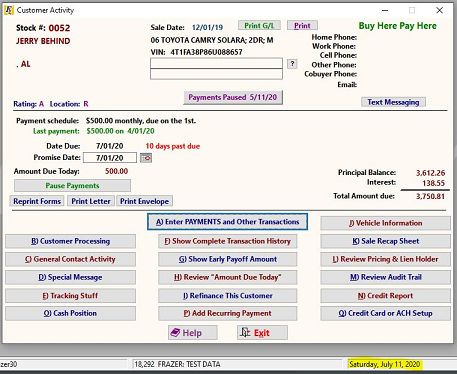Review "Amount Due Today"

227,277
